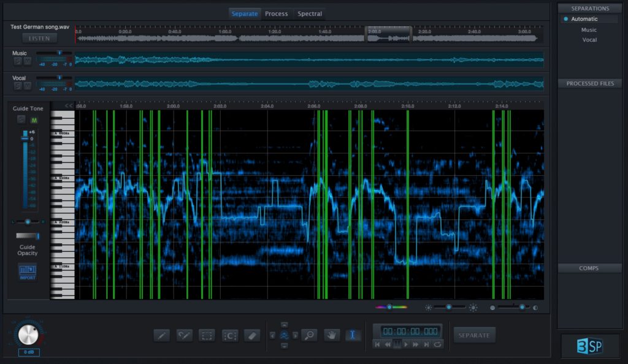Select Vocal in the Separations list
The image size is (628, 364).
tap(589, 39)
